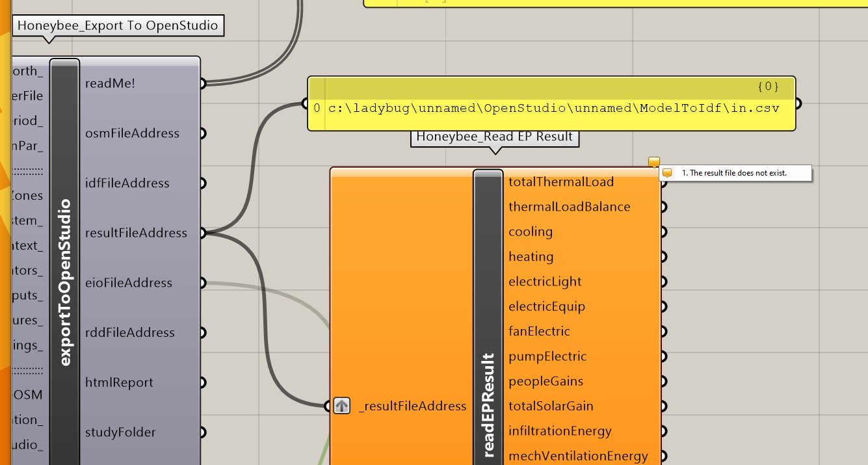Click the totalSolarGain output label
Image resolution: width=868 pixels, height=465 pixels.
[551, 406]
